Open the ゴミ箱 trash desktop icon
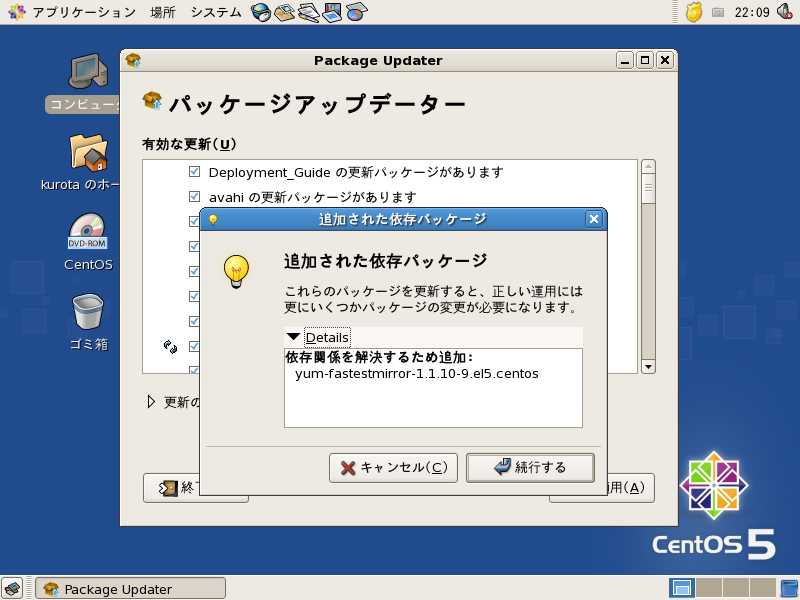The image size is (800, 600). coord(88,322)
